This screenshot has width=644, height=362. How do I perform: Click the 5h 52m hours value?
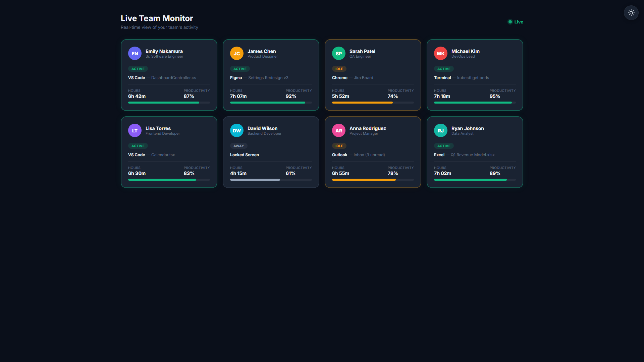pos(340,96)
